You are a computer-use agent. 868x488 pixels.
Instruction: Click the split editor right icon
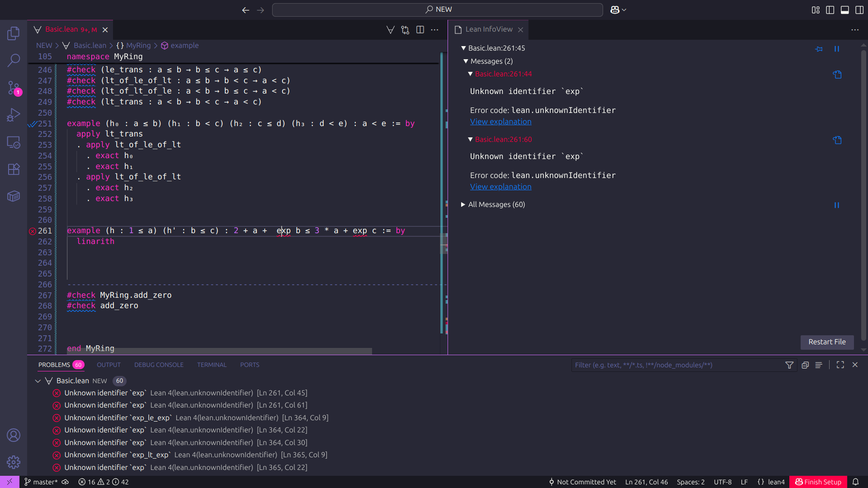(x=420, y=30)
